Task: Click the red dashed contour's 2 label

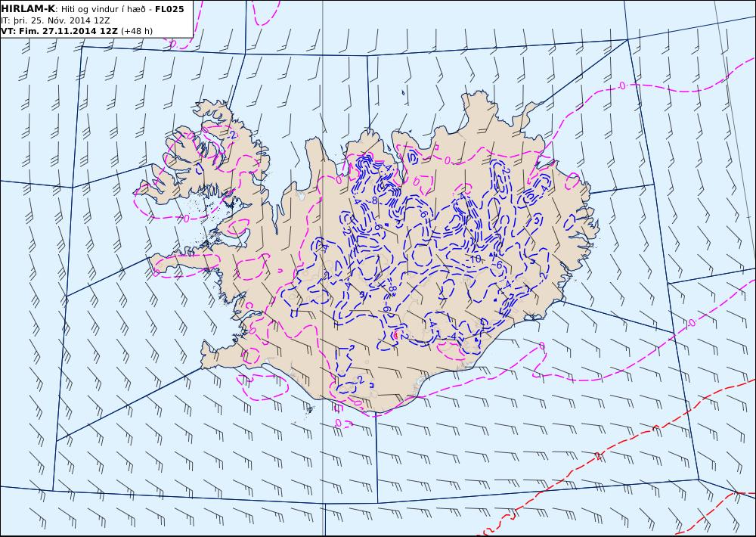Action: pos(598,455)
